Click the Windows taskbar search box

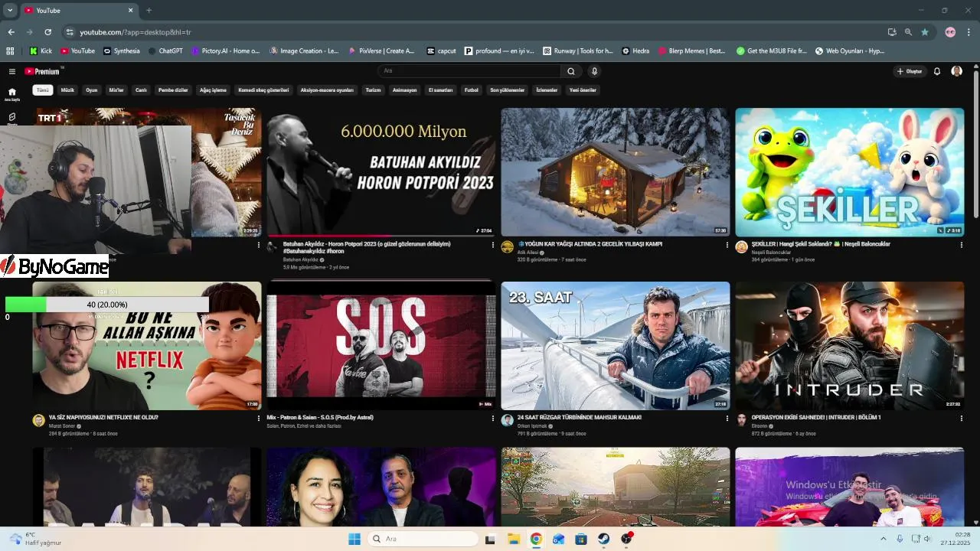pos(423,539)
